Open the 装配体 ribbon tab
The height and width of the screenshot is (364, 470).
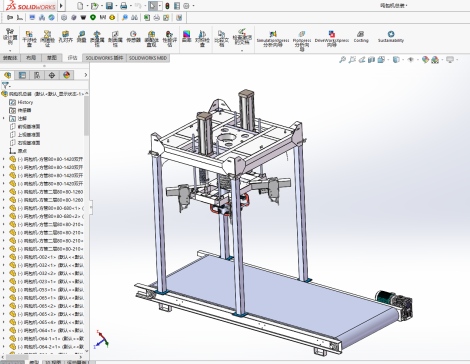[10, 58]
